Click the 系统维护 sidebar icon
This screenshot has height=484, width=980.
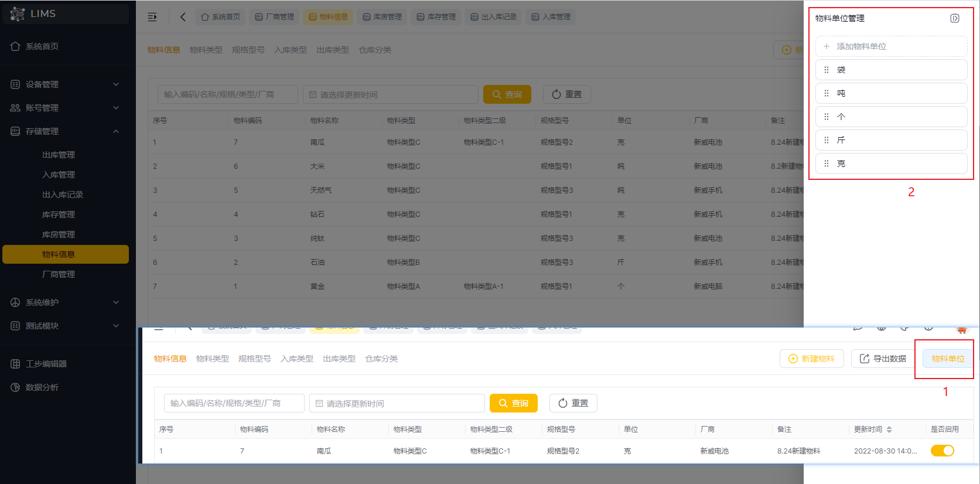(15, 302)
